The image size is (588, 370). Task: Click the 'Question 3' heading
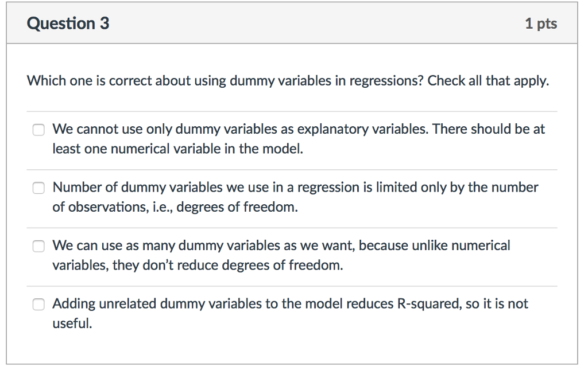(x=68, y=23)
